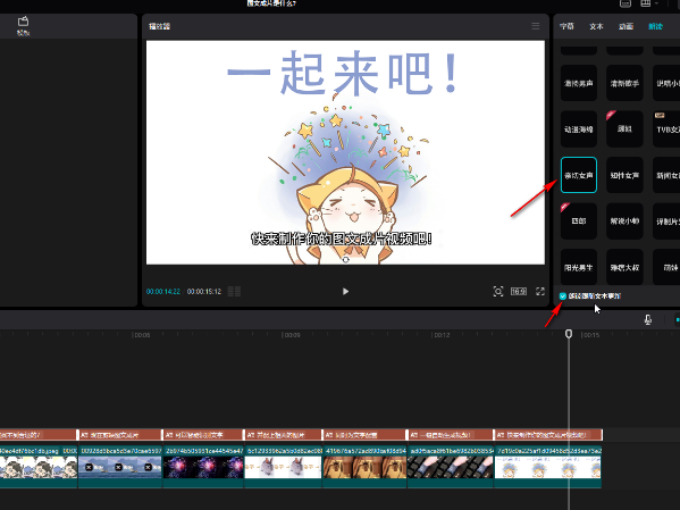The image size is (680, 510).
Task: Choose the 动漫海绵 voice tile
Action: (x=579, y=129)
